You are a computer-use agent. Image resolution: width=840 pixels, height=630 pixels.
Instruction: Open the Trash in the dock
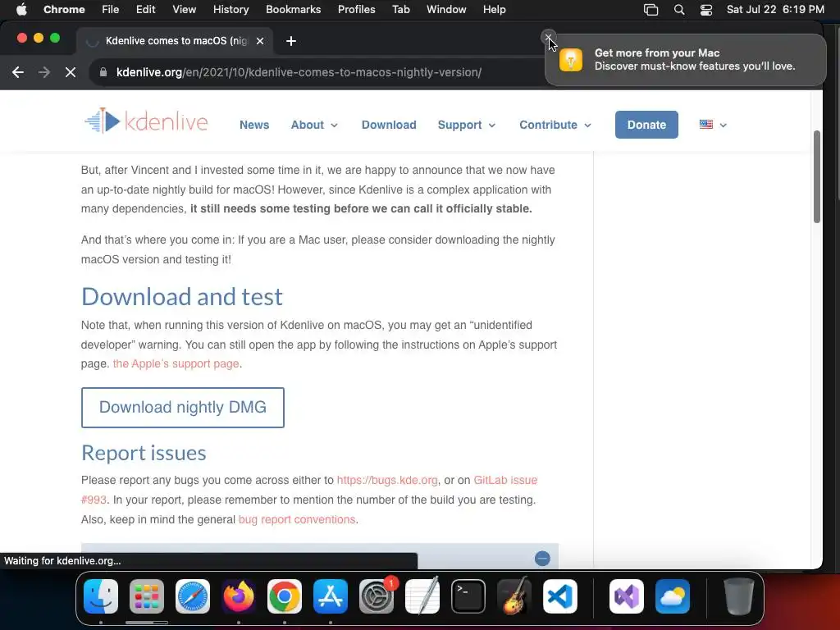click(x=739, y=596)
